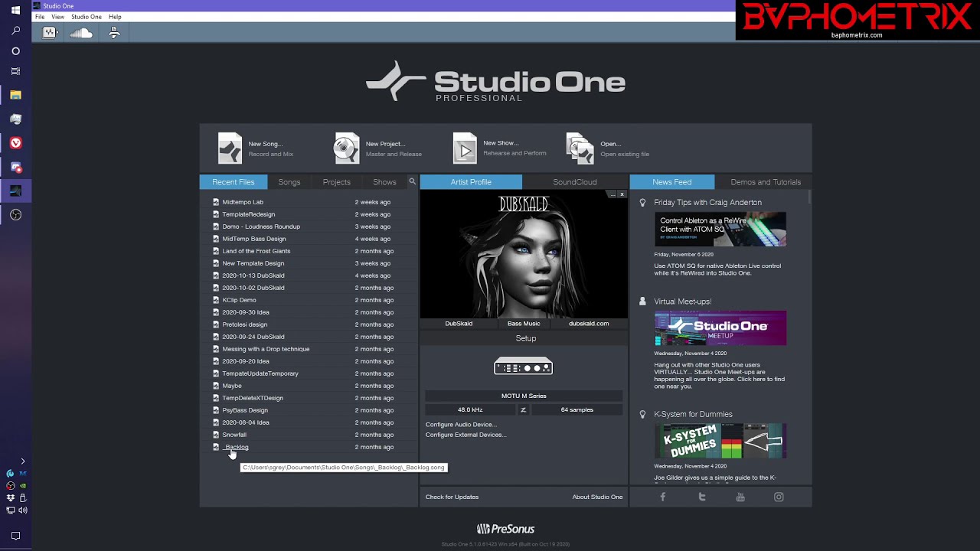Select the News Feed tab
The image size is (980, 551).
672,182
